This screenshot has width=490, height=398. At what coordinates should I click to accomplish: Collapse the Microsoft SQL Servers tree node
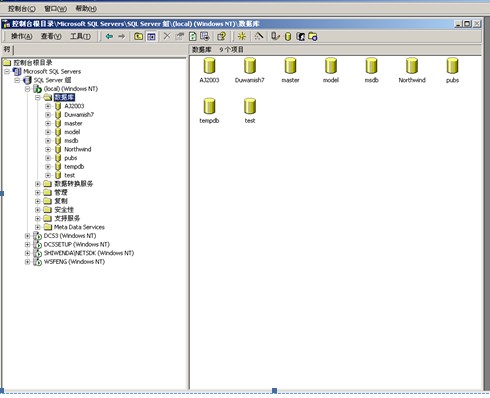coord(7,71)
